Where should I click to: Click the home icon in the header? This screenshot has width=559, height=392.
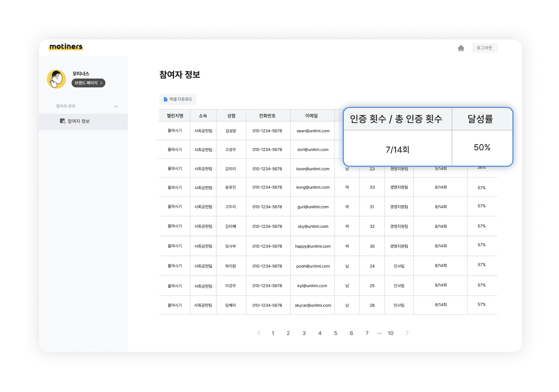461,48
